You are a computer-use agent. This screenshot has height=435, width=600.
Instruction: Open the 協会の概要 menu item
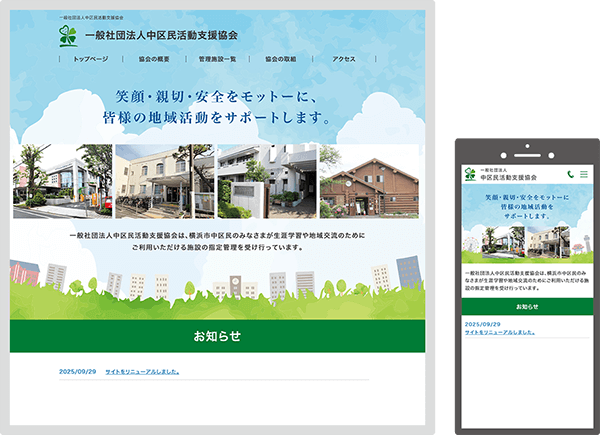(154, 59)
